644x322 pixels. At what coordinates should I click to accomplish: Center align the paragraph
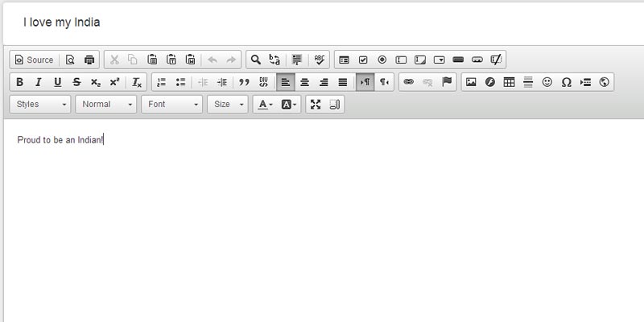[304, 82]
